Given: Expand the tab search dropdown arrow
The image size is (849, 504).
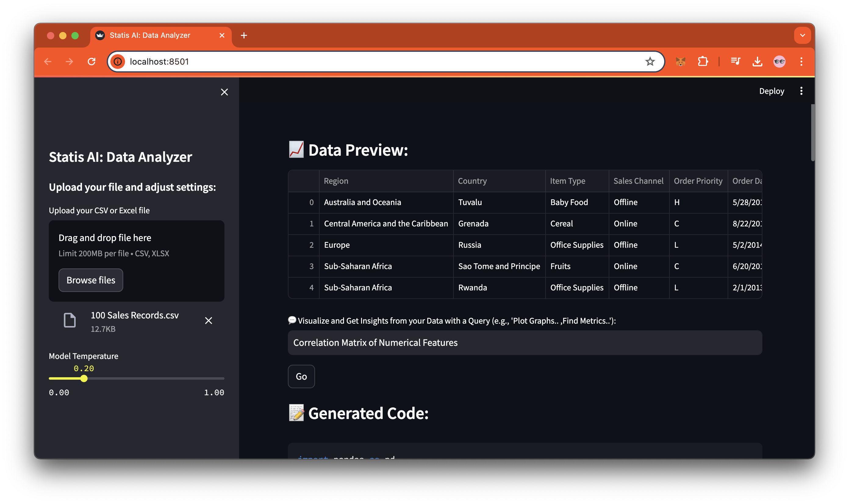Looking at the screenshot, I should [x=802, y=35].
